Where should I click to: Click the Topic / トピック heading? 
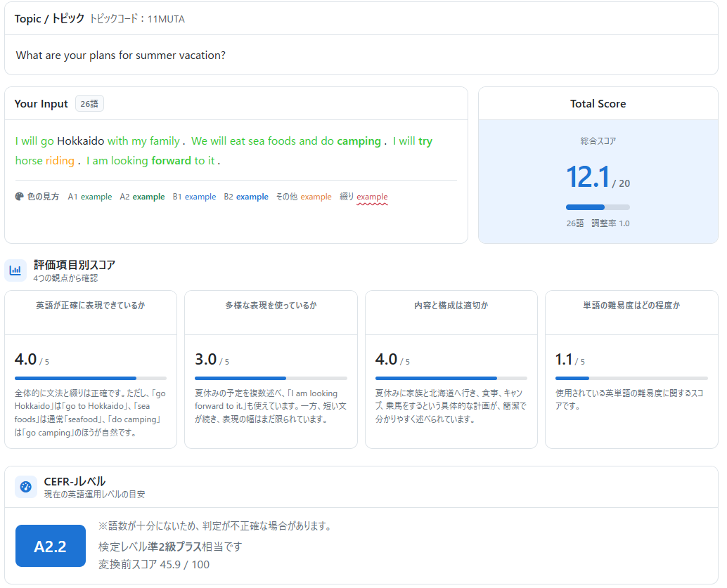[50, 18]
